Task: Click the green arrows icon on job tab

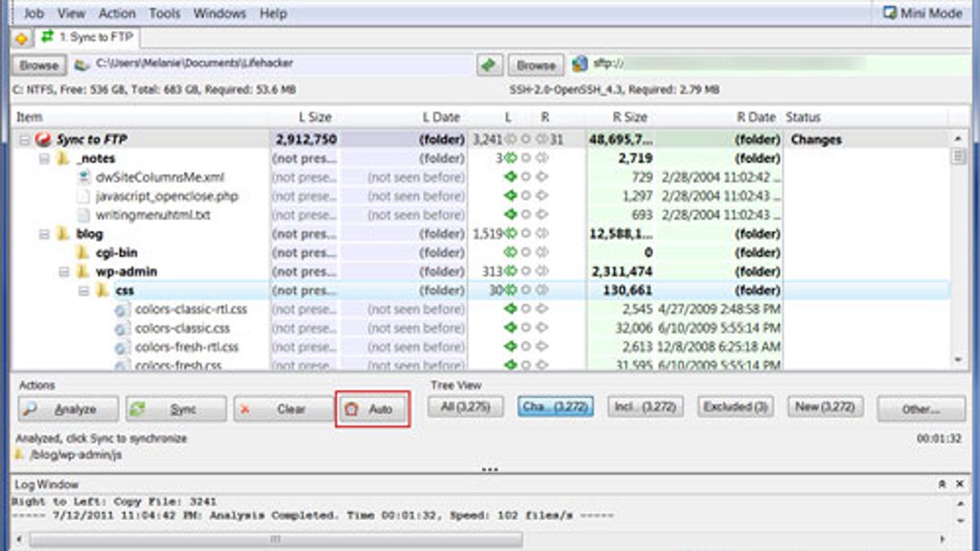Action: [47, 37]
